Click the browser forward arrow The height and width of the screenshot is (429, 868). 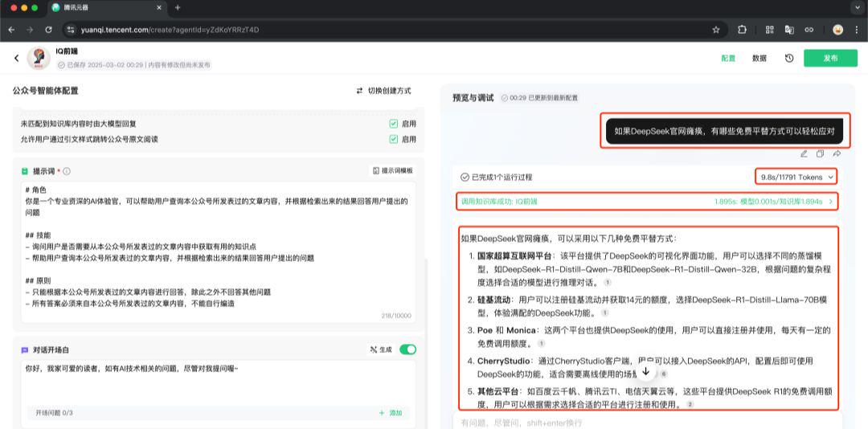coord(30,30)
